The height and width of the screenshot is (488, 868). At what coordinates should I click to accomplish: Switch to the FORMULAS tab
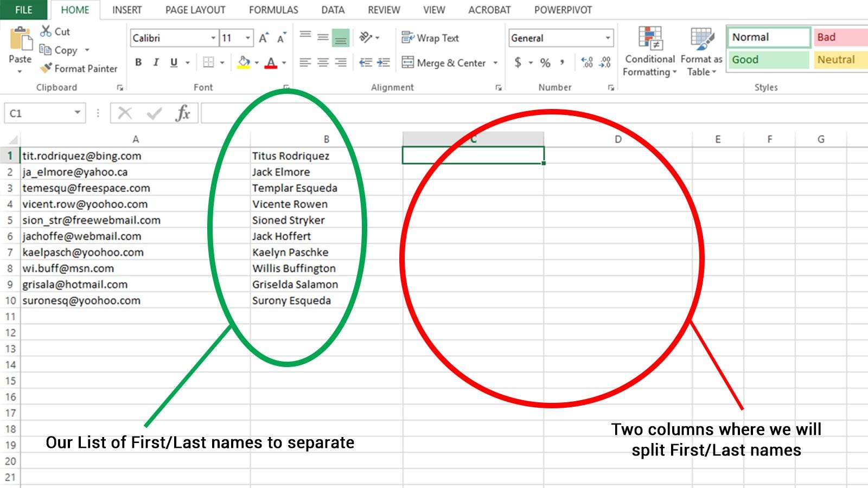273,10
